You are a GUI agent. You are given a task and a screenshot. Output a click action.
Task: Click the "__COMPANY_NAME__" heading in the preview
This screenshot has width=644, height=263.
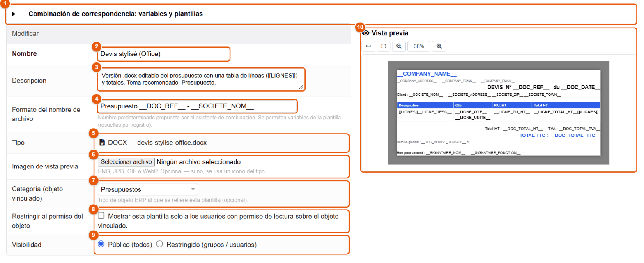tap(427, 74)
